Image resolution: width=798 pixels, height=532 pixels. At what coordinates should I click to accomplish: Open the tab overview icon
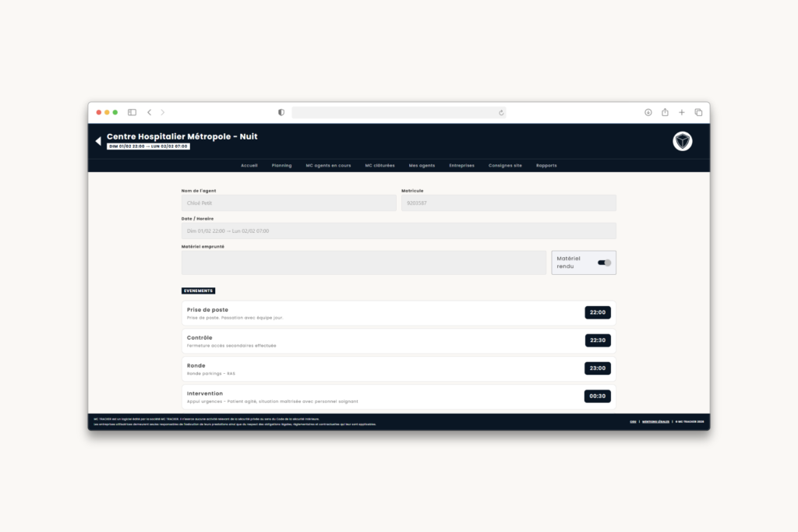[x=697, y=112]
